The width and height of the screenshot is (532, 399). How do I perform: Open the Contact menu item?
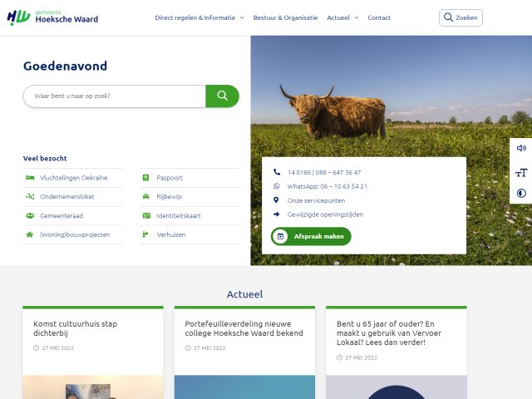click(x=379, y=17)
